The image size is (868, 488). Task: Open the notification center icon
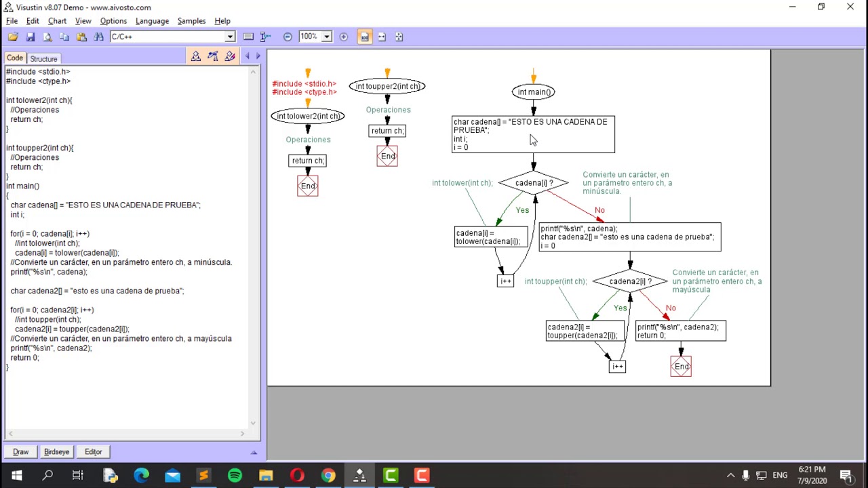[x=846, y=475]
